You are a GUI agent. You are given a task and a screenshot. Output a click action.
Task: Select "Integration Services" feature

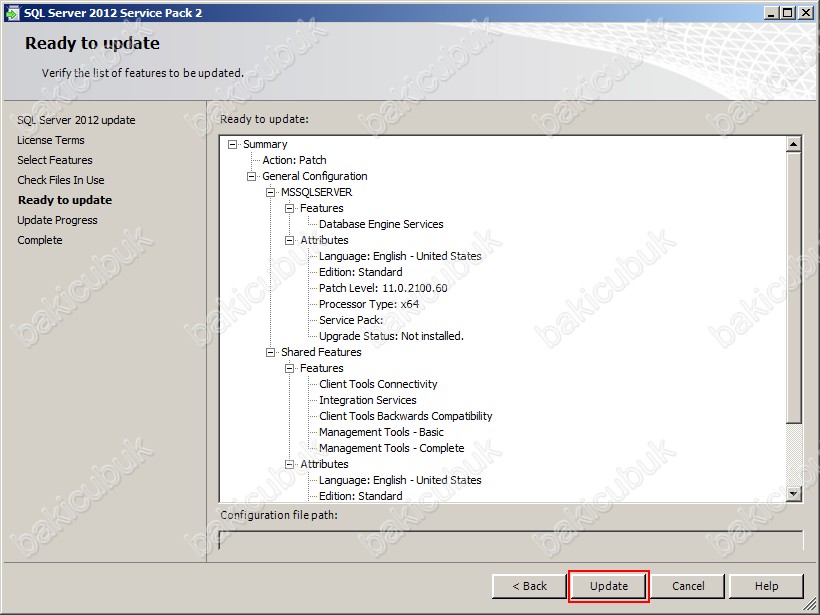click(x=368, y=400)
